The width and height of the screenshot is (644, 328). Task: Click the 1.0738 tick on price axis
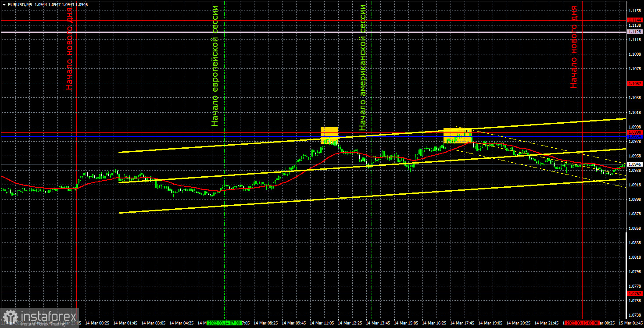634,315
